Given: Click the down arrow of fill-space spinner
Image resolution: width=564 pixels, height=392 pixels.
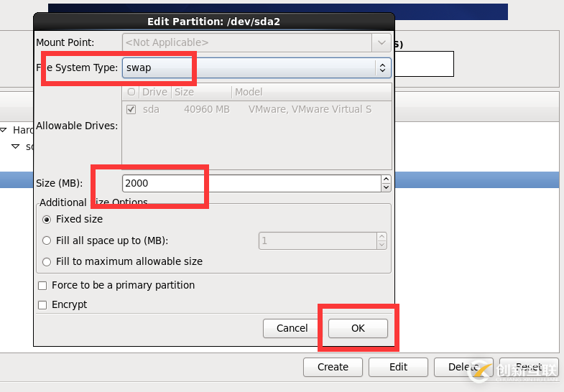Looking at the screenshot, I should pyautogui.click(x=382, y=245).
